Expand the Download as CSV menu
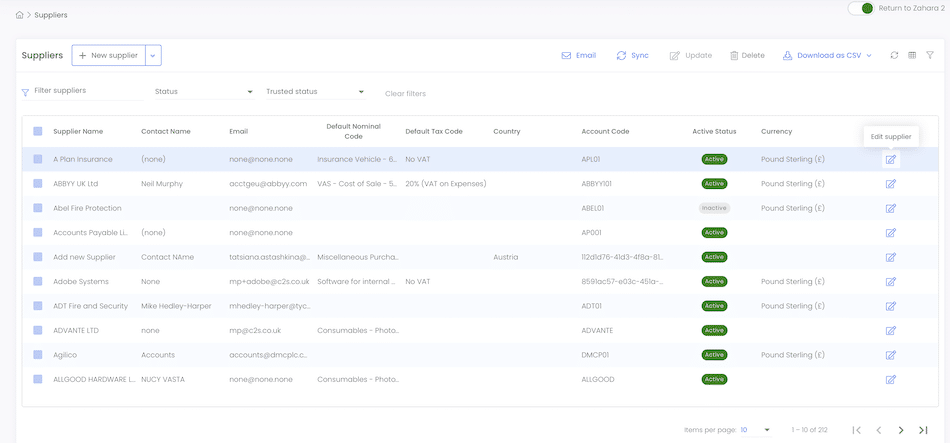Viewport: 950px width, 443px height. pyautogui.click(x=827, y=55)
